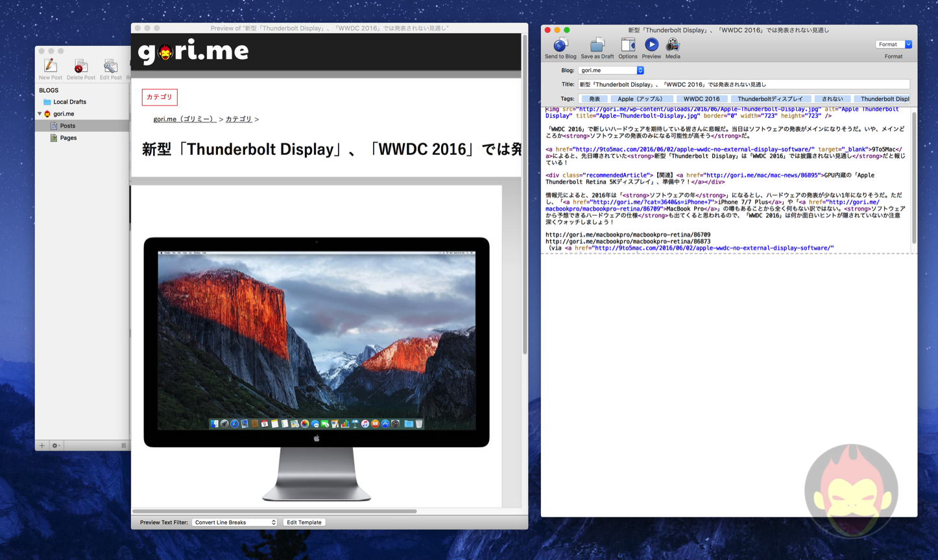The width and height of the screenshot is (938, 560).
Task: Collapse the gori.me blog tree
Action: tap(40, 114)
